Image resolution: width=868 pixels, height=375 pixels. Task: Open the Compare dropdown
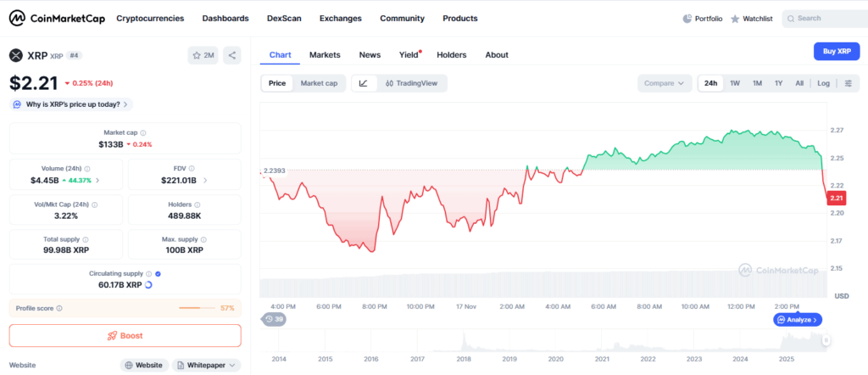point(665,83)
